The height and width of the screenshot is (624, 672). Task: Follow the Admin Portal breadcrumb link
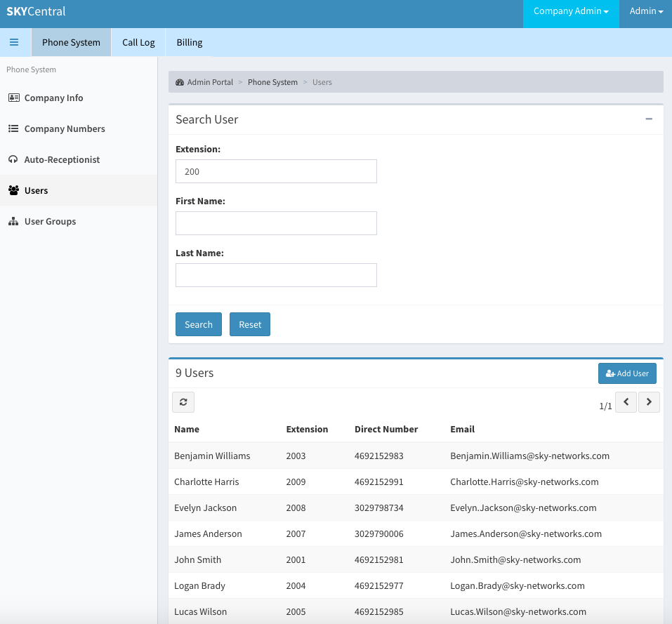(x=210, y=82)
